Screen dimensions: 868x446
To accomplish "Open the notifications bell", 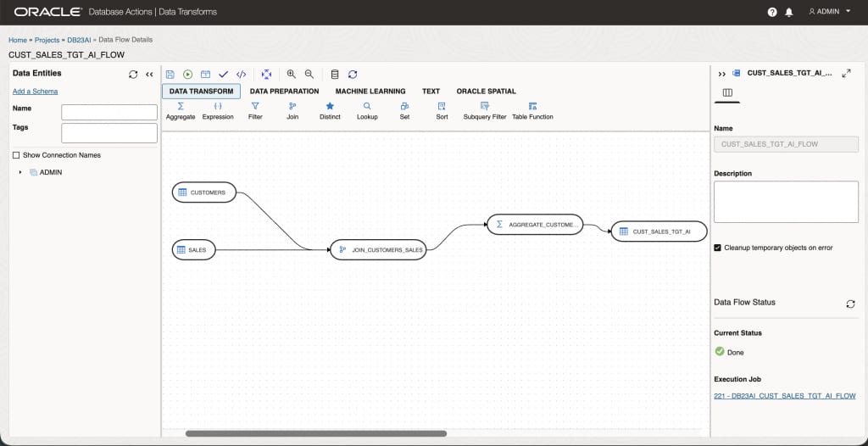I will (x=789, y=12).
